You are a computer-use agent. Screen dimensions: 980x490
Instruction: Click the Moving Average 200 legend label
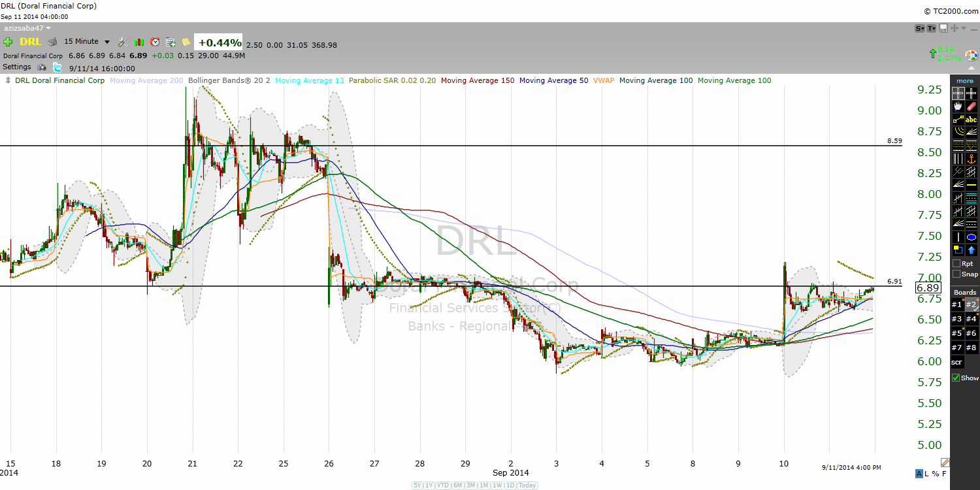click(146, 80)
